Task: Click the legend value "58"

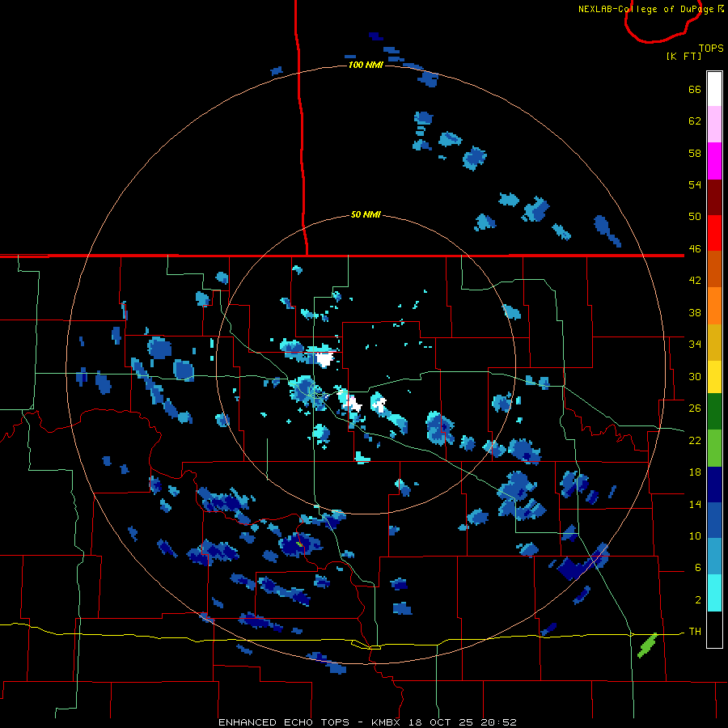Action: pyautogui.click(x=695, y=153)
